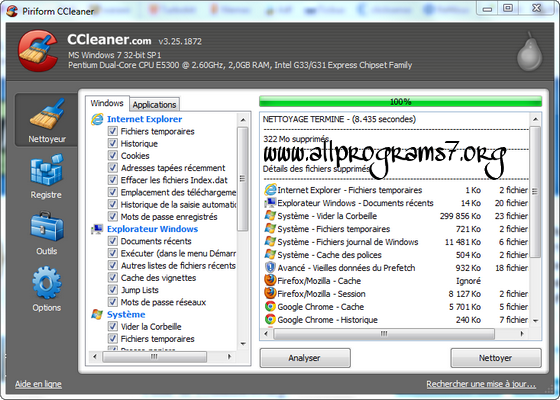Image resolution: width=560 pixels, height=400 pixels.
Task: Select the Explorateur Windows category heading
Action: tap(152, 229)
